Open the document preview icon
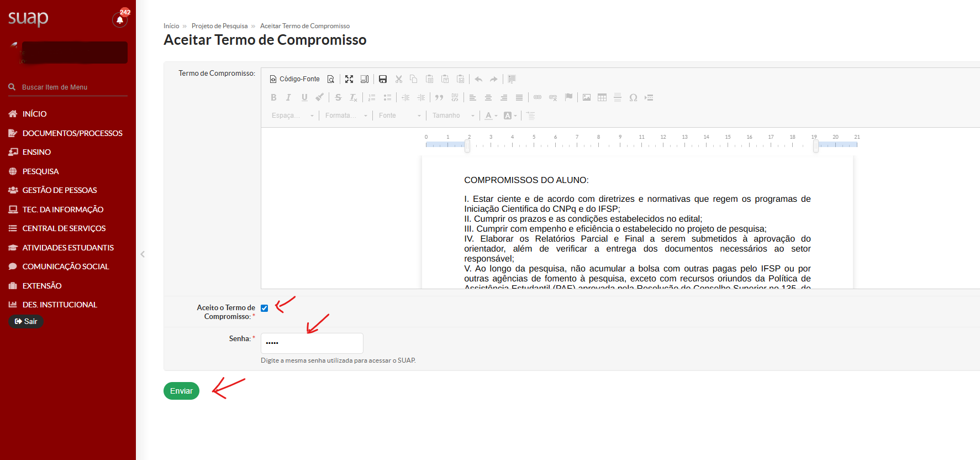This screenshot has height=460, width=980. 331,79
